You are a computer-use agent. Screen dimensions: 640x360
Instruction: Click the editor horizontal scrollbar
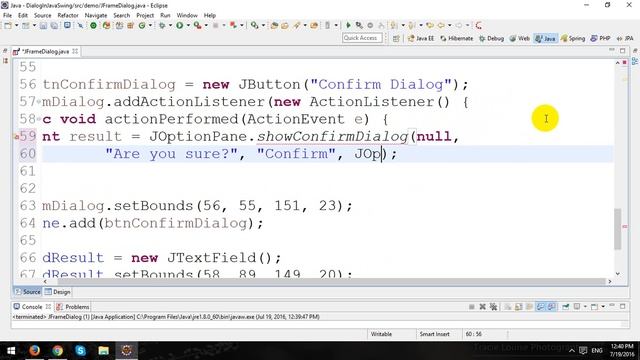pyautogui.click(x=331, y=281)
